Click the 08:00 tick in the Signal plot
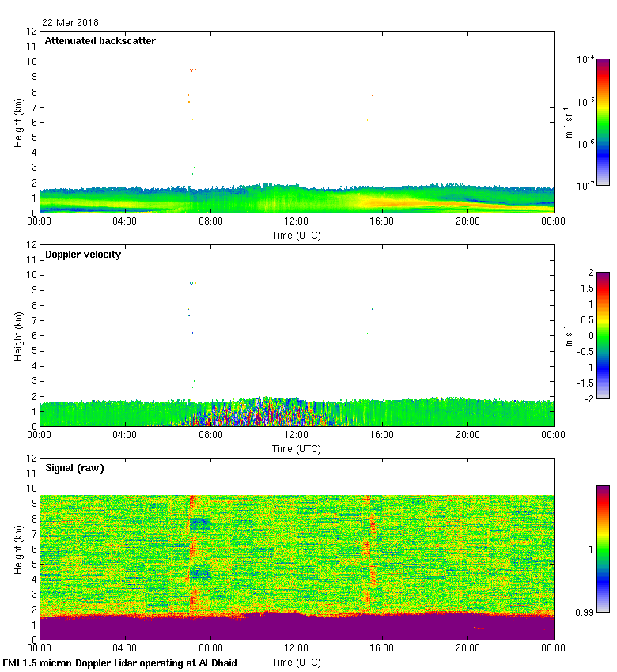 [210, 649]
